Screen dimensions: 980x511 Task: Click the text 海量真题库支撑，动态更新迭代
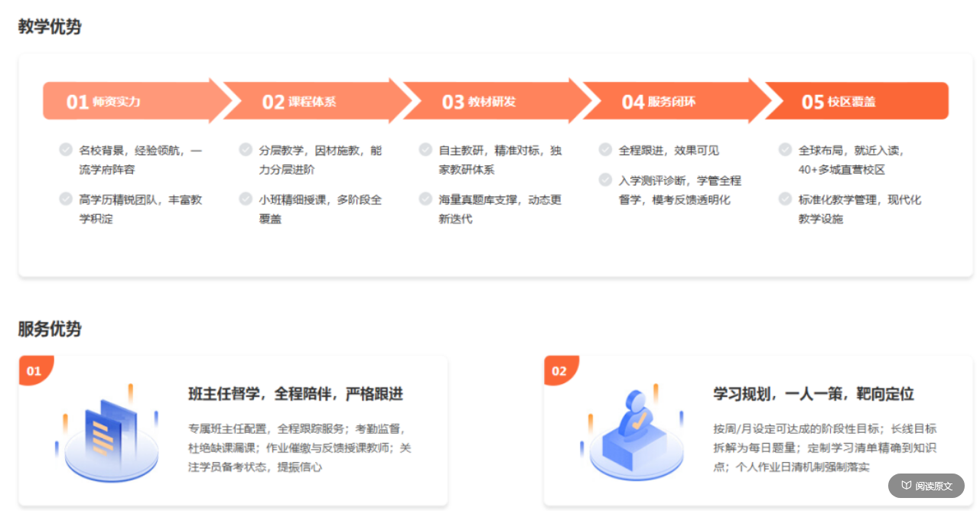(x=500, y=210)
